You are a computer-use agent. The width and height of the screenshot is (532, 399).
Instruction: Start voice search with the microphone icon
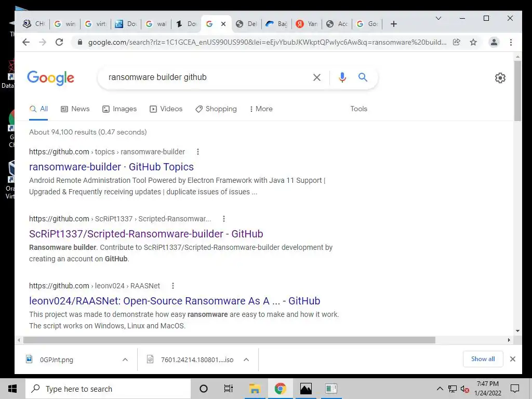coord(342,77)
